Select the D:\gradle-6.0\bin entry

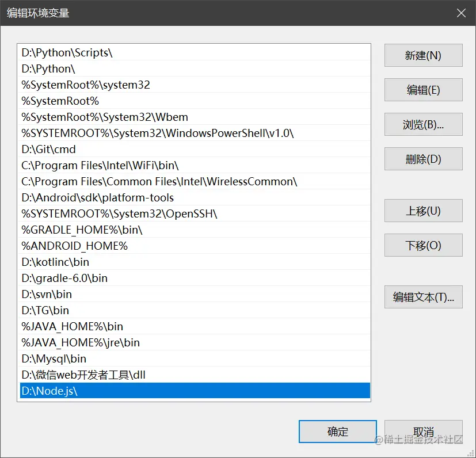tap(195, 278)
